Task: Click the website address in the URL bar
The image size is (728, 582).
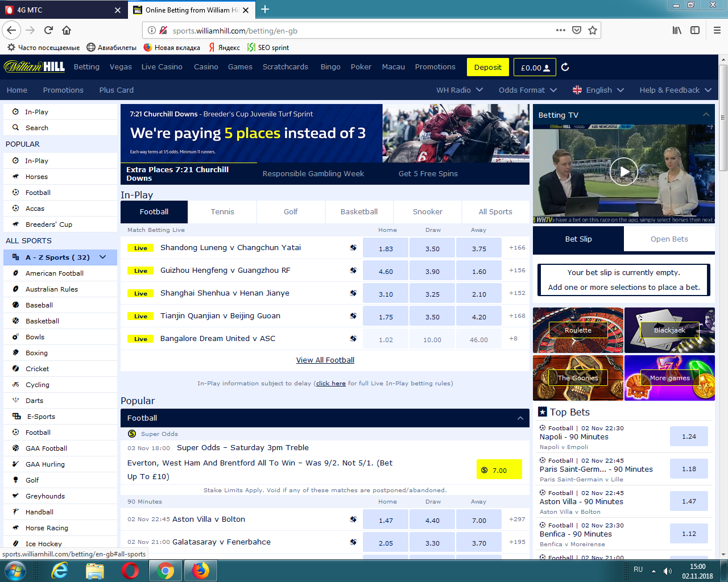Action: click(x=235, y=31)
